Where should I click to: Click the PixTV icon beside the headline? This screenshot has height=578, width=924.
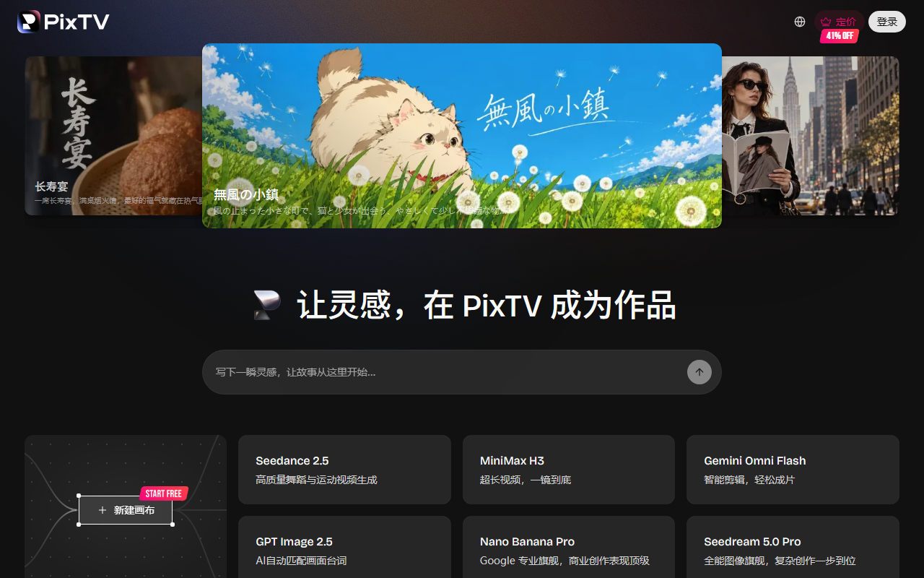tap(267, 306)
